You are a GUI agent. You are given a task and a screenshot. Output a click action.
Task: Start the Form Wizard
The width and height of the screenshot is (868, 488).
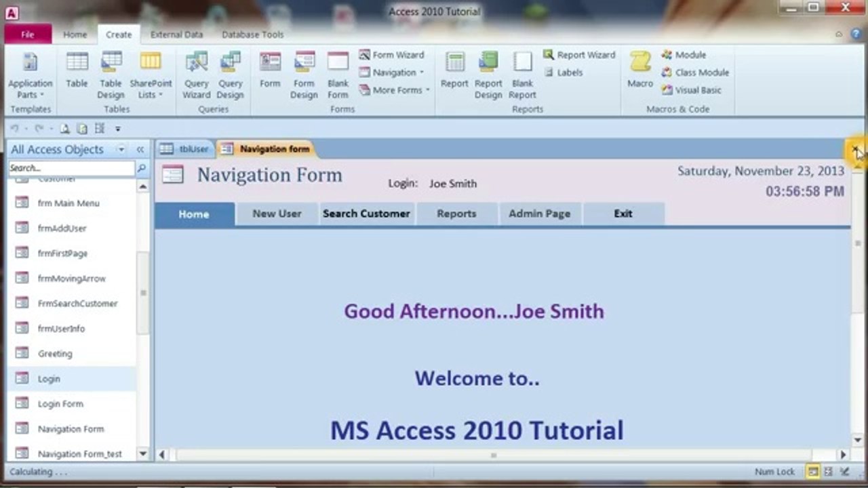[x=391, y=55]
